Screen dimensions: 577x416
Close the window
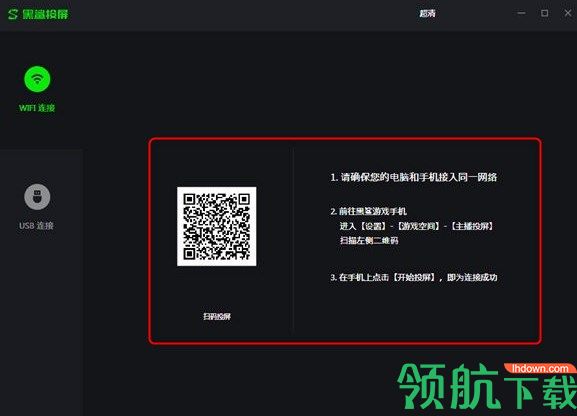click(x=568, y=13)
